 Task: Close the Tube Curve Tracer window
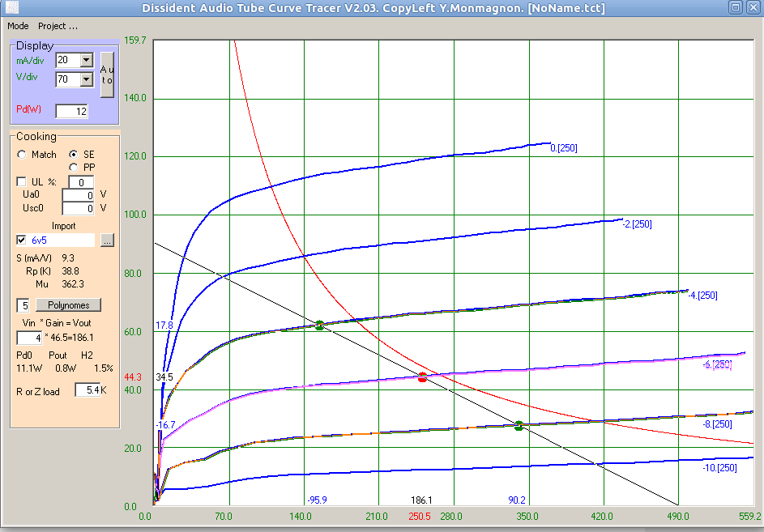(753, 6)
